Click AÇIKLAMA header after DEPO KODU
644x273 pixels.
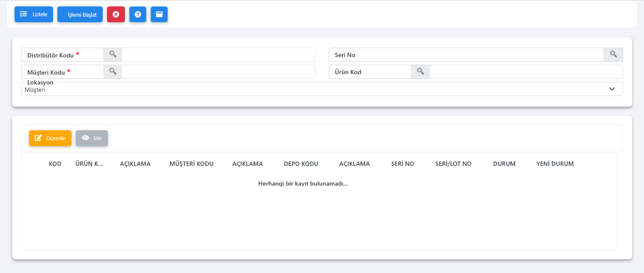click(354, 164)
